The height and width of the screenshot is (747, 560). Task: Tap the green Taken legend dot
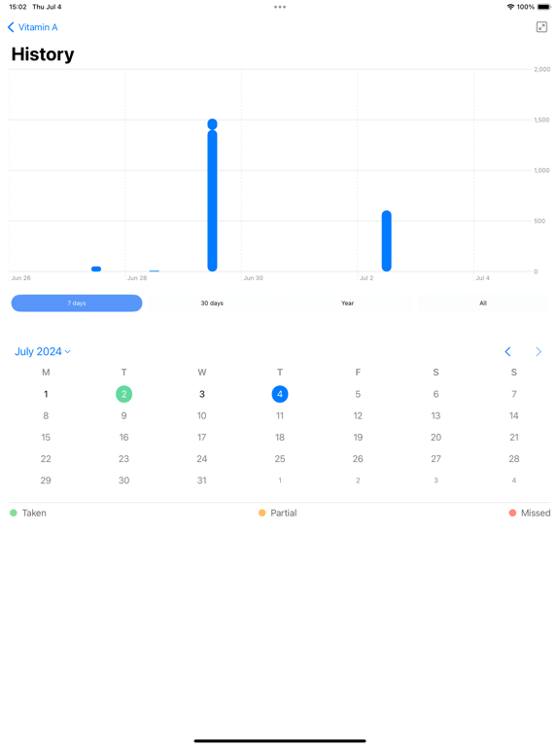pos(14,514)
